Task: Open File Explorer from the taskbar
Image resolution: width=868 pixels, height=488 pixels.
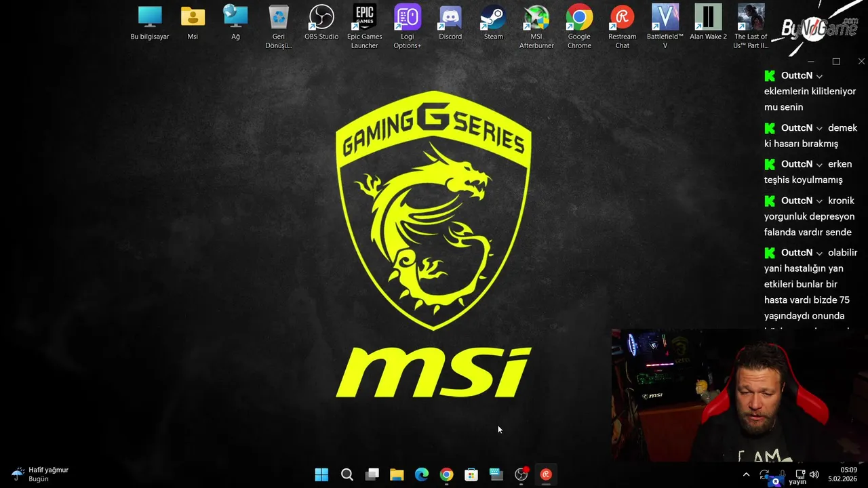Action: click(x=397, y=474)
